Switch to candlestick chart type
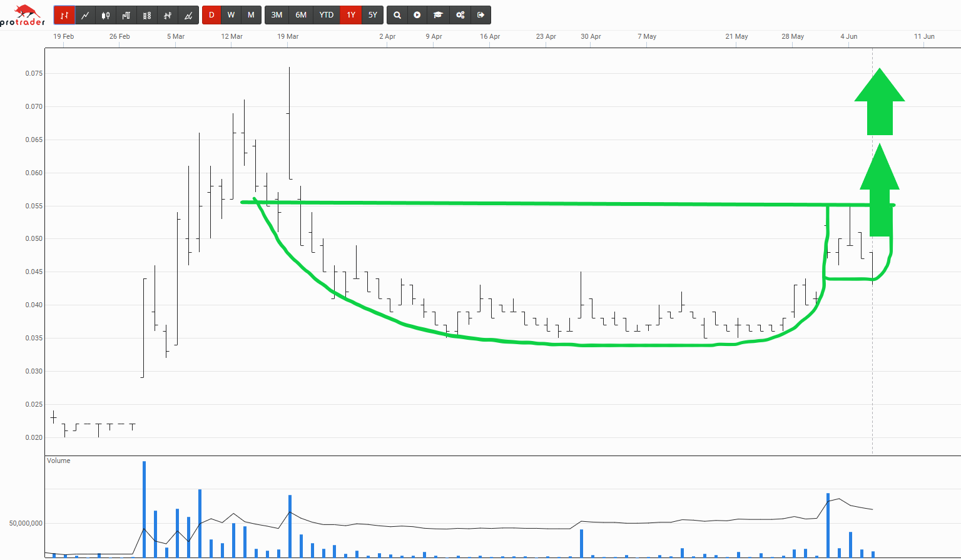961x560 pixels. click(106, 15)
